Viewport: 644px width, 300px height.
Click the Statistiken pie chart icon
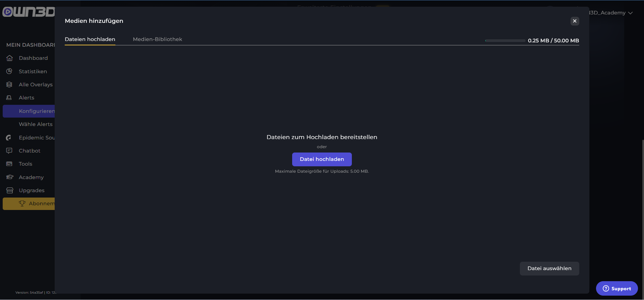coord(9,71)
